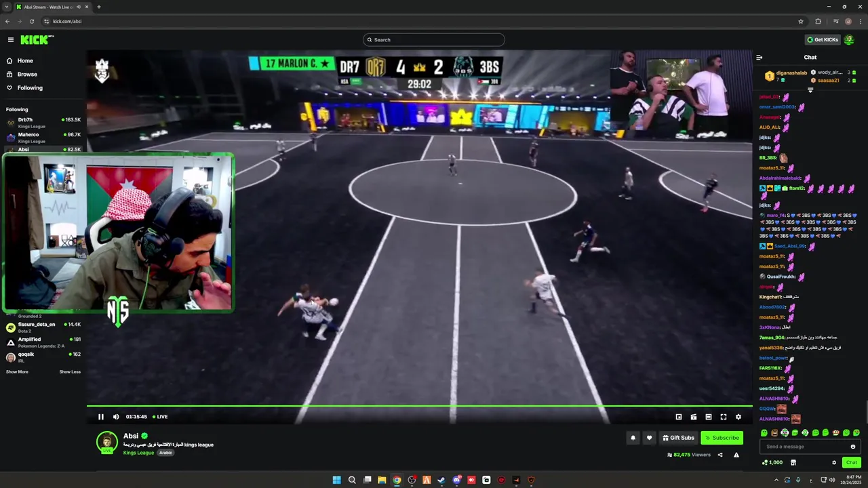Open the Windows Start menu

337,480
